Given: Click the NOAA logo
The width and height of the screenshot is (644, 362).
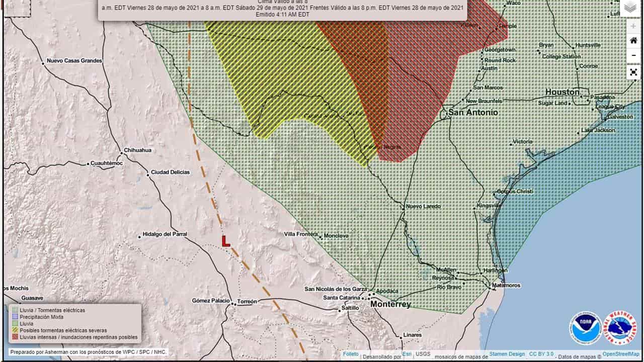Looking at the screenshot, I should click(586, 328).
